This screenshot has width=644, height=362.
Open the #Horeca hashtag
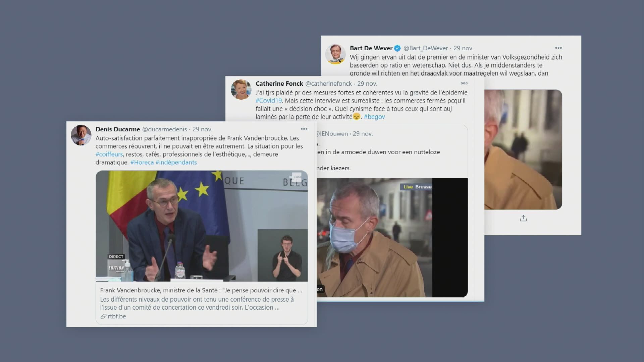tap(142, 162)
